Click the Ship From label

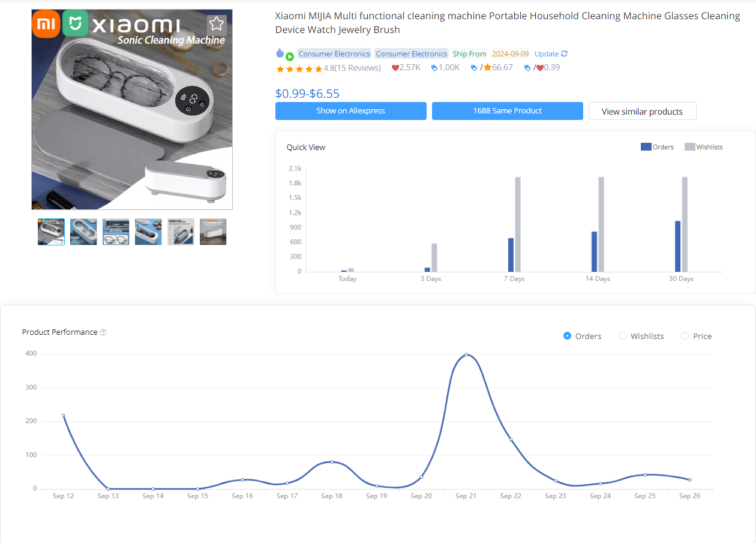coord(469,53)
